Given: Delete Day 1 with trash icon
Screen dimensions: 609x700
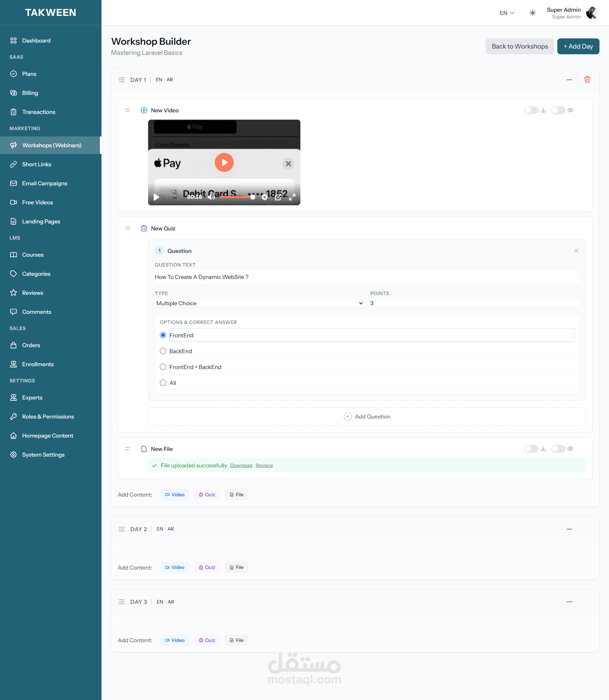Looking at the screenshot, I should coord(587,80).
